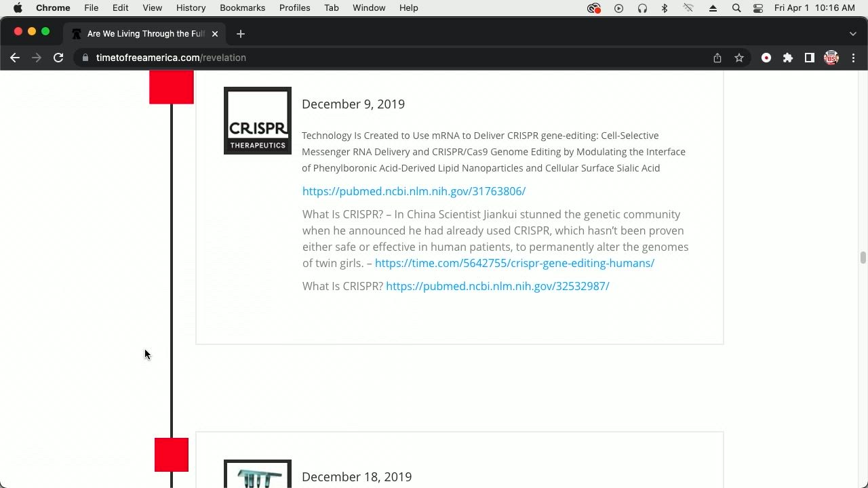Open the Chrome three-dot menu

(x=854, y=58)
